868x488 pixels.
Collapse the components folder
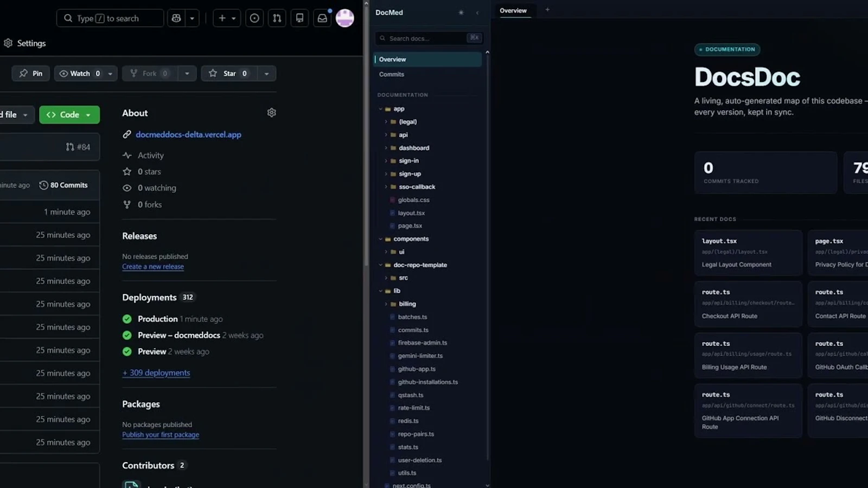click(381, 239)
